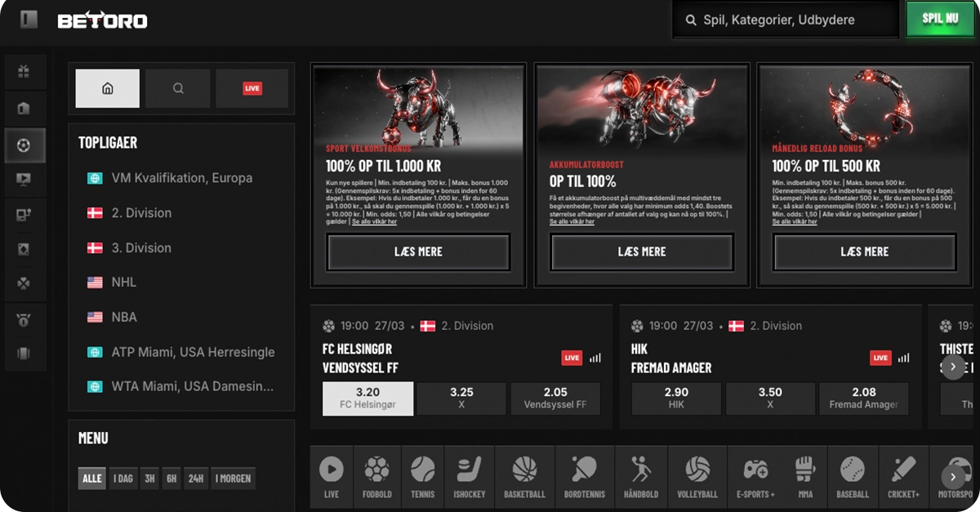Open VM Kvalifikation, Europa league
The width and height of the screenshot is (980, 512).
click(181, 178)
